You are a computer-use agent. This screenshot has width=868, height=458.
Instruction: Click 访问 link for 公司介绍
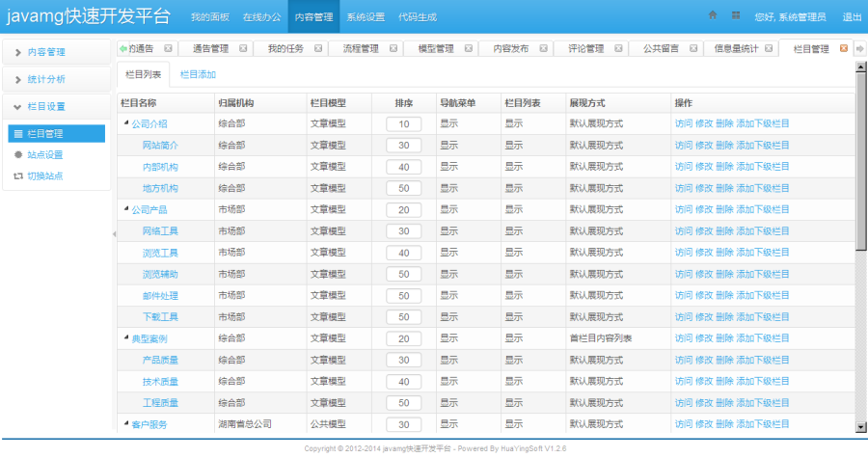click(x=684, y=124)
